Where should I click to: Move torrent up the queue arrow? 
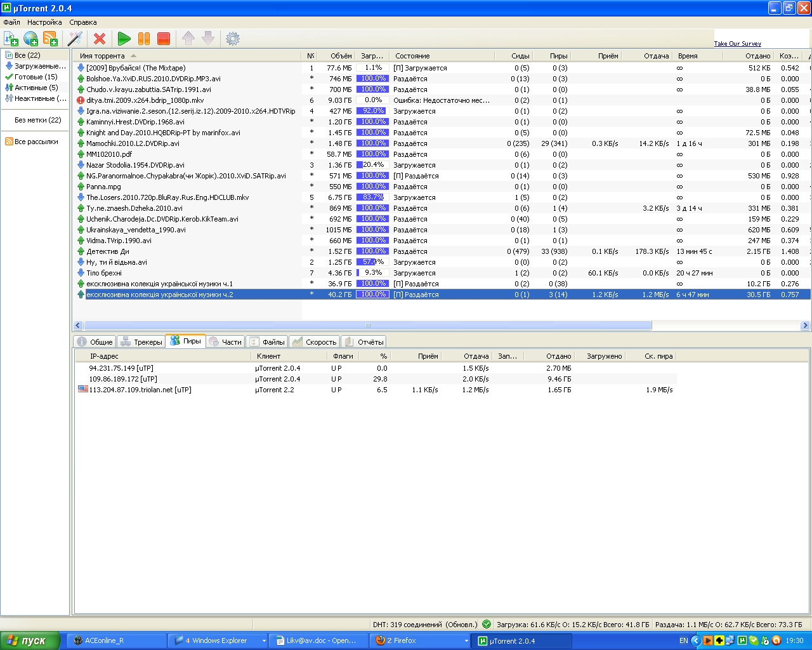(x=188, y=39)
